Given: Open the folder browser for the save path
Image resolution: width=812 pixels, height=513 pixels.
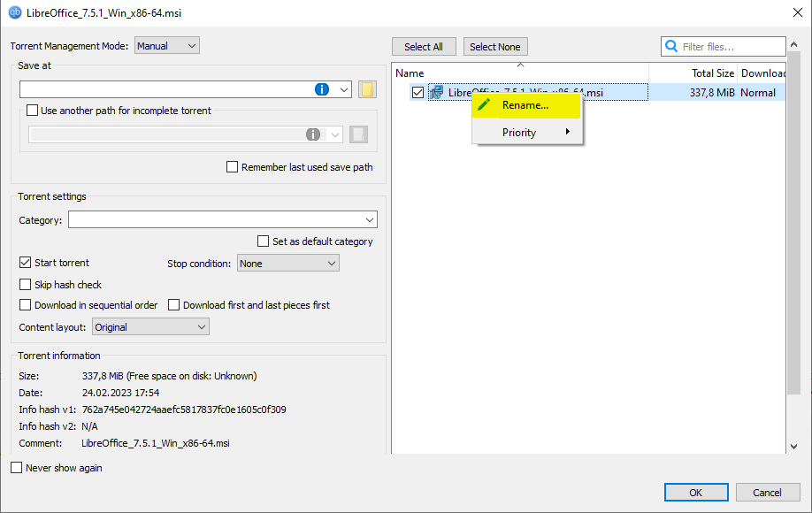Looking at the screenshot, I should (x=367, y=88).
